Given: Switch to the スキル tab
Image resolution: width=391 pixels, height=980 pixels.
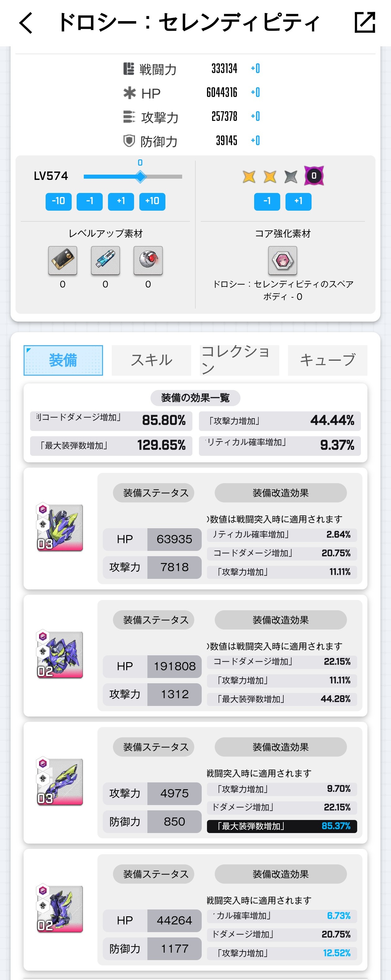Looking at the screenshot, I should 151,360.
